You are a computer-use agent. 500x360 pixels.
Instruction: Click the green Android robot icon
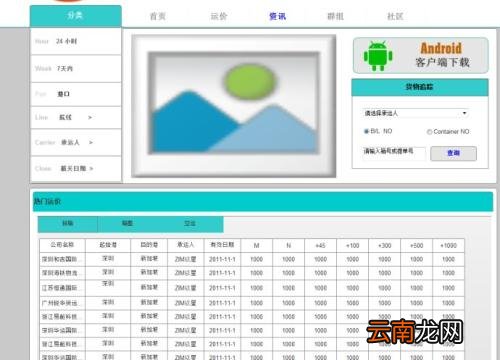(378, 56)
